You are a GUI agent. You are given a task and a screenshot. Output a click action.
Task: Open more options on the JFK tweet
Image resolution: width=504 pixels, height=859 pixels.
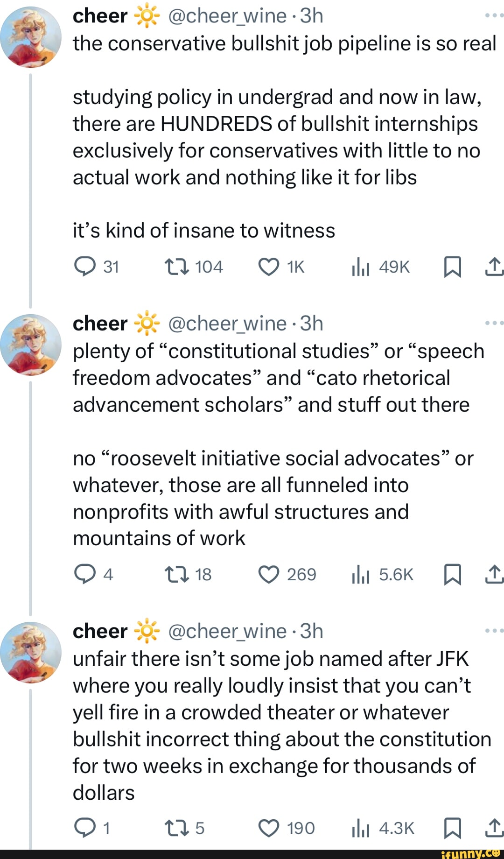click(x=494, y=631)
